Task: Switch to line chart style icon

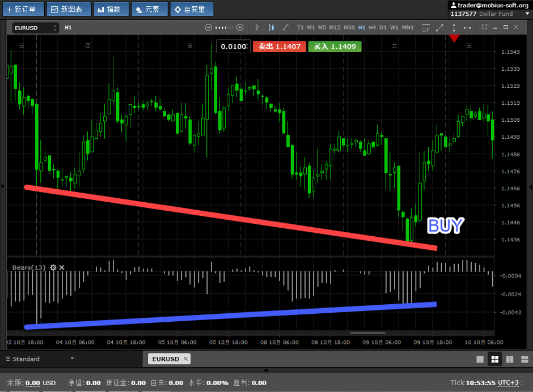Action: point(285,27)
